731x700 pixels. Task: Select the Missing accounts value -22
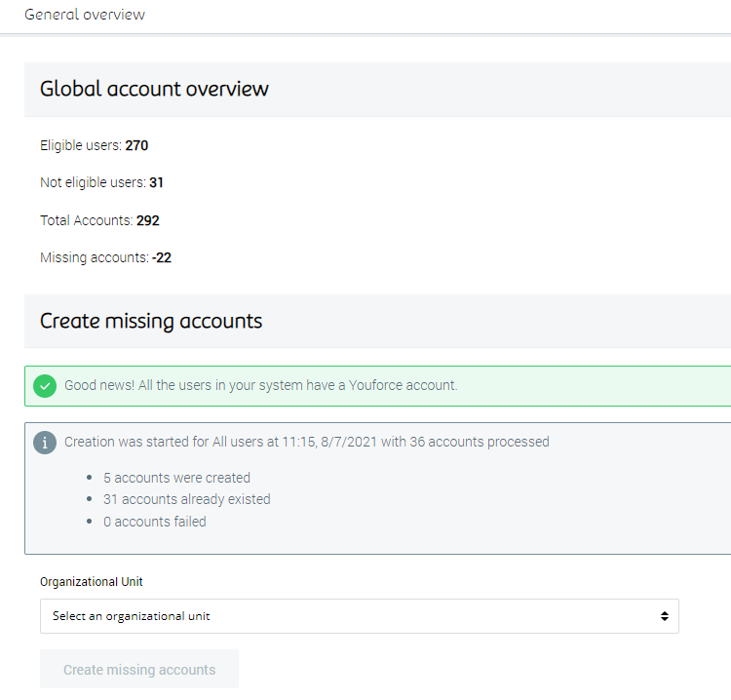point(162,258)
